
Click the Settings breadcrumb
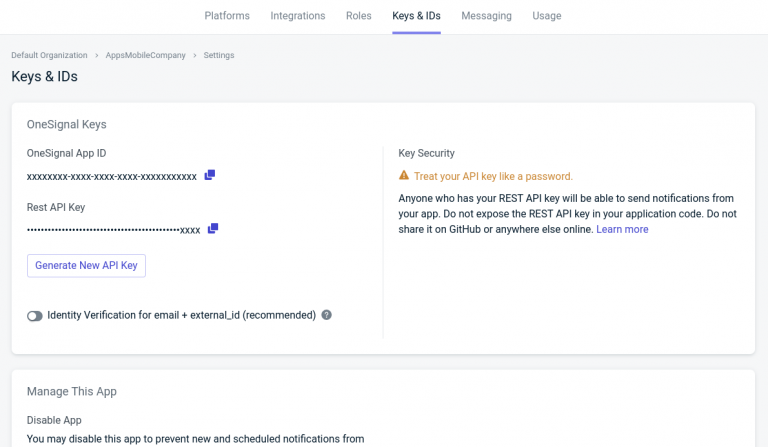pyautogui.click(x=219, y=55)
